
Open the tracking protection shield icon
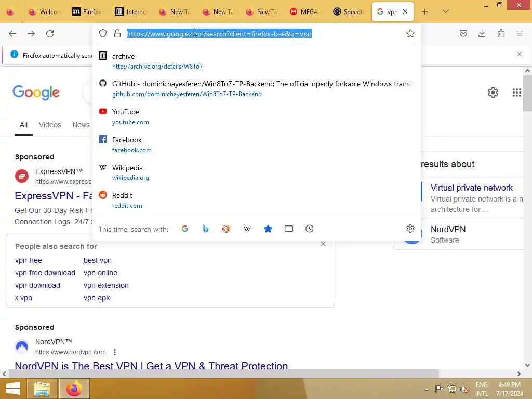click(103, 33)
